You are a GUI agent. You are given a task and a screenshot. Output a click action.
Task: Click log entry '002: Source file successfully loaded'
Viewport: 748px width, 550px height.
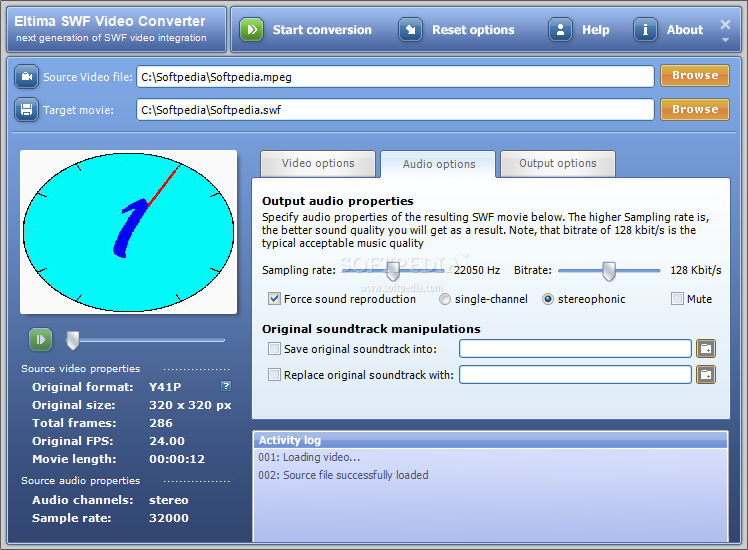click(x=343, y=475)
